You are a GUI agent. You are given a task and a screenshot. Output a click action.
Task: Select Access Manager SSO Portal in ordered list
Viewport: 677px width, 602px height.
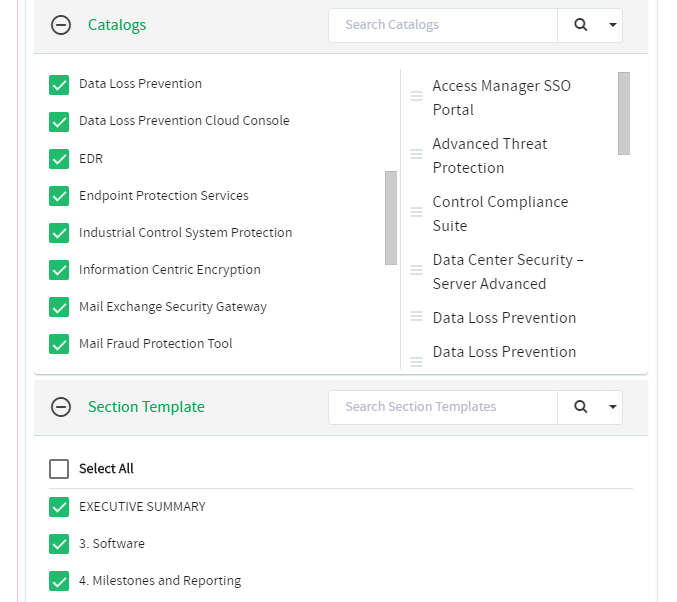501,98
